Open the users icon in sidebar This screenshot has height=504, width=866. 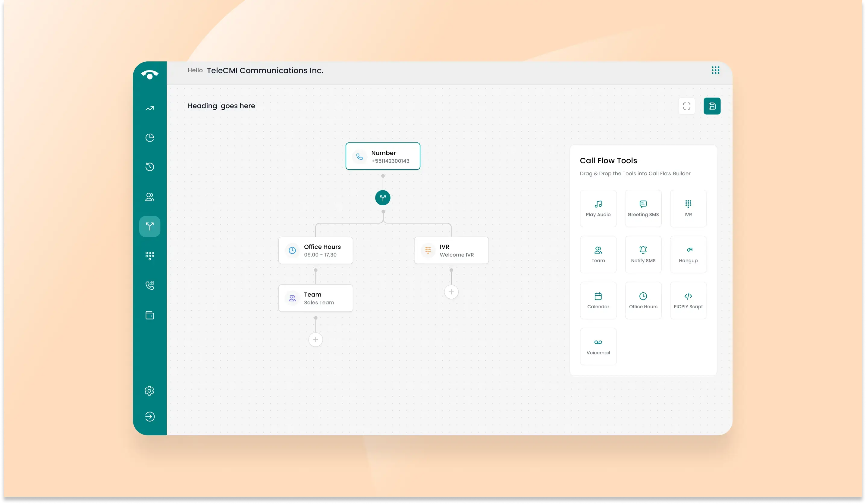point(149,197)
